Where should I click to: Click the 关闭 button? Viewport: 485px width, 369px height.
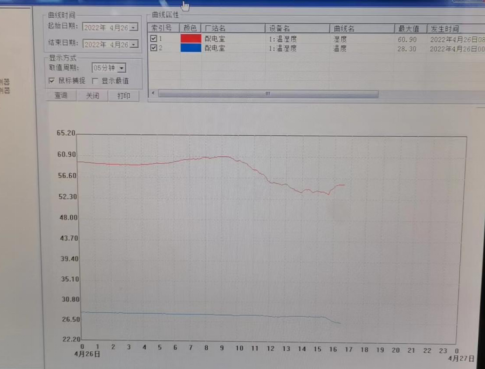pos(93,96)
